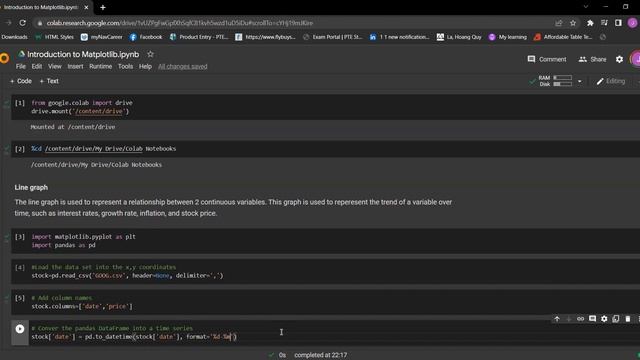Toggle the browser side panel

(x=618, y=23)
